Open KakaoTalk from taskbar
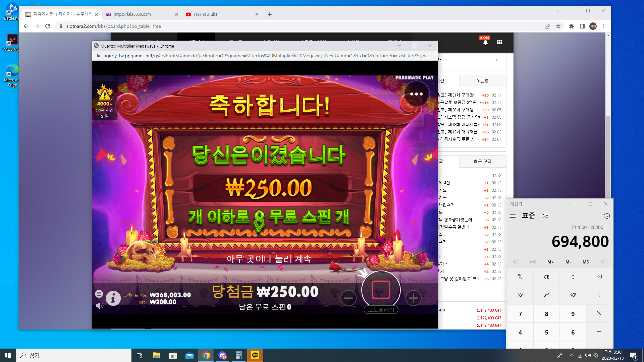Image resolution: width=644 pixels, height=362 pixels. (255, 355)
